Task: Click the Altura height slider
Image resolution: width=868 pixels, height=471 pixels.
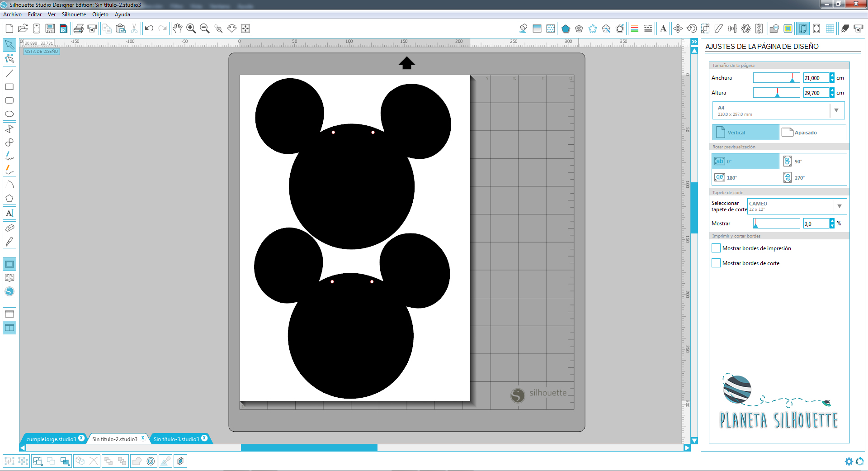Action: [776, 93]
